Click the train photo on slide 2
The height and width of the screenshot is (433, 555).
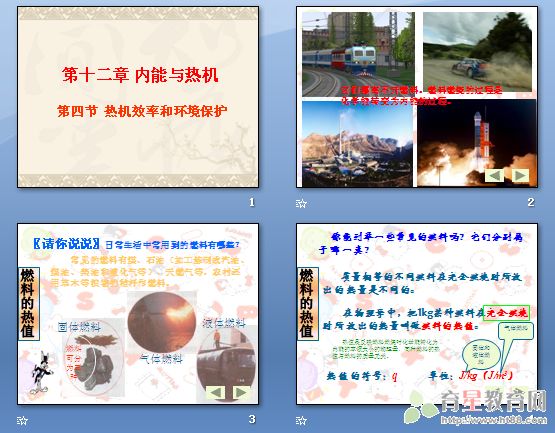point(358,54)
